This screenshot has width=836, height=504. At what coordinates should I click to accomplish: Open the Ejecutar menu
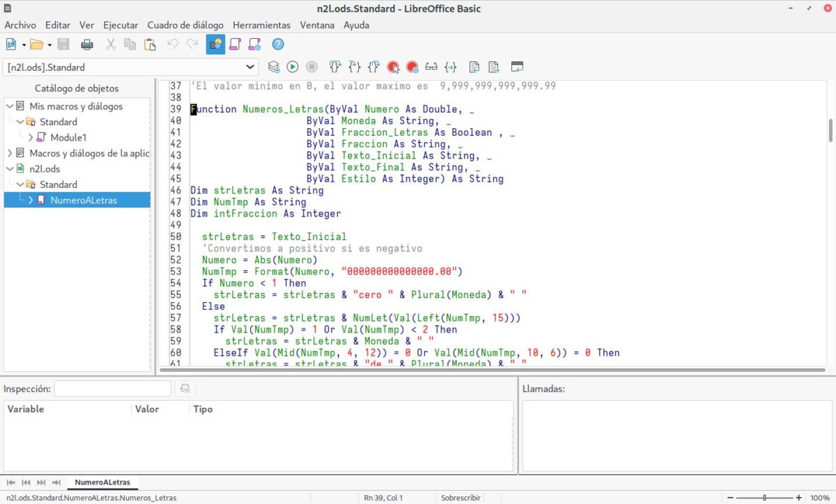(x=121, y=25)
